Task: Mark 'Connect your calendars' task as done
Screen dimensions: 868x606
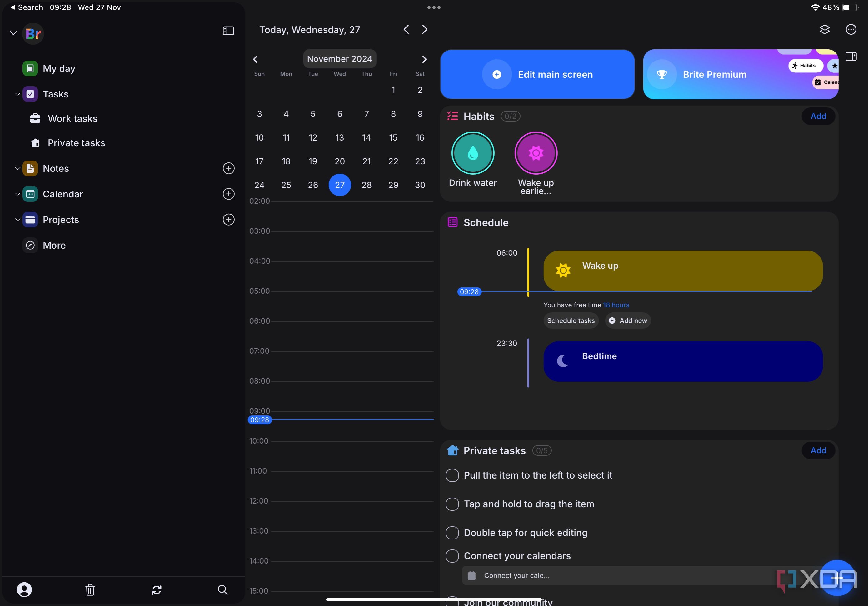Action: point(452,556)
